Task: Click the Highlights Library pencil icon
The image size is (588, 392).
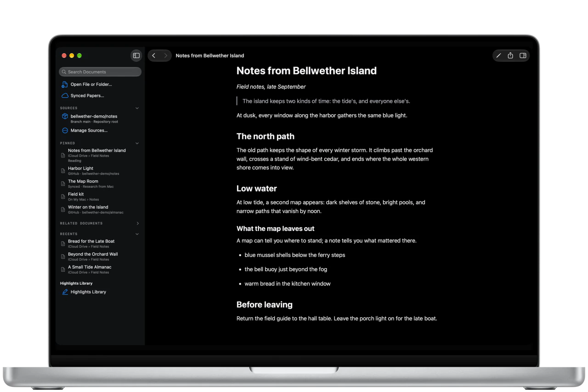Action: [x=65, y=292]
